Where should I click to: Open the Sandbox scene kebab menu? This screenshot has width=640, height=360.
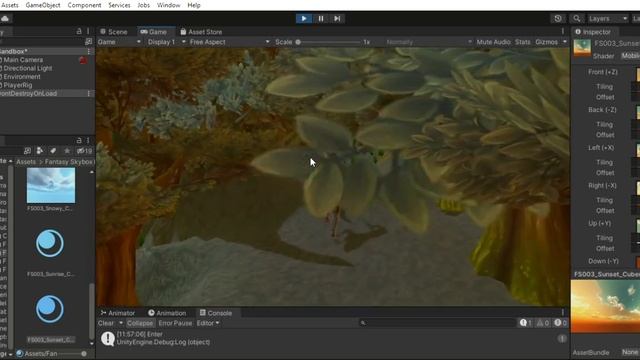click(89, 51)
